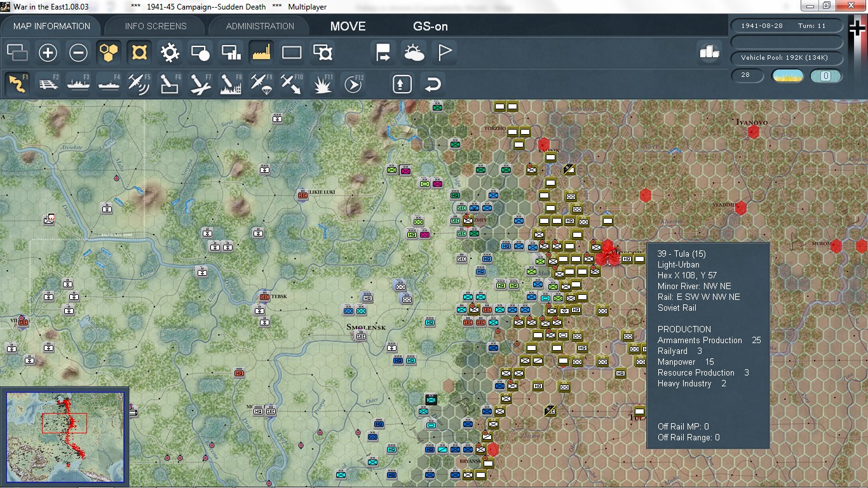Select rail movement mode (F2)
The image size is (868, 488).
click(48, 84)
